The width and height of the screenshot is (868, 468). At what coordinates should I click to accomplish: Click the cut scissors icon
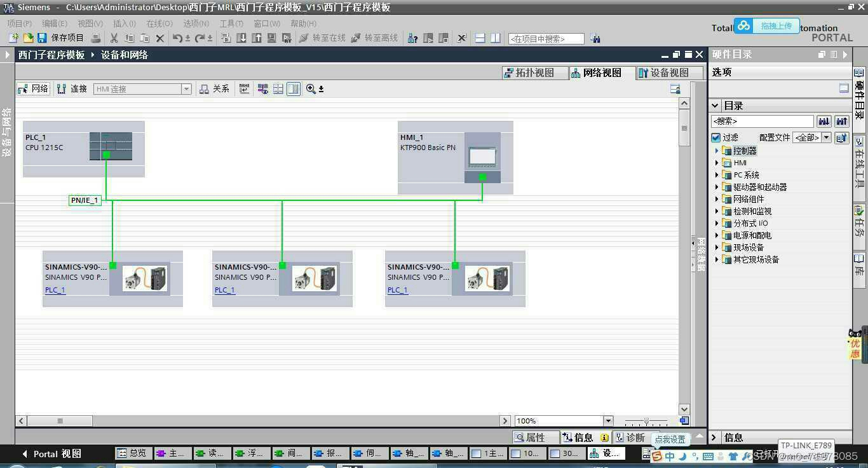[x=114, y=38]
